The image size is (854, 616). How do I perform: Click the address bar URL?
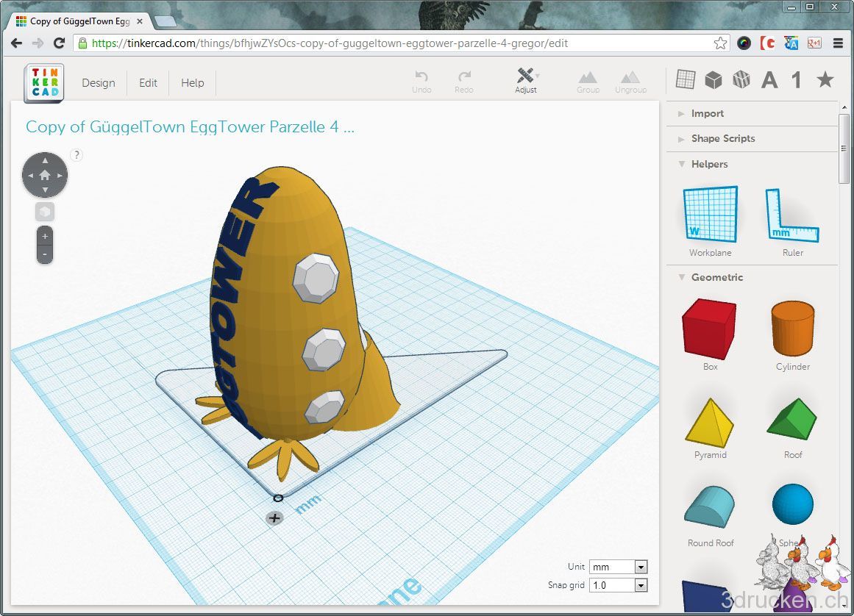click(330, 43)
